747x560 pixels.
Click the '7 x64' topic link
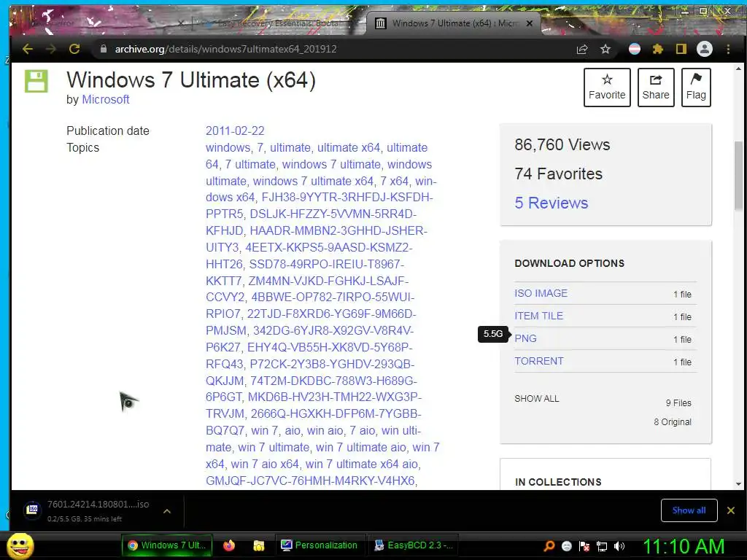tap(395, 181)
